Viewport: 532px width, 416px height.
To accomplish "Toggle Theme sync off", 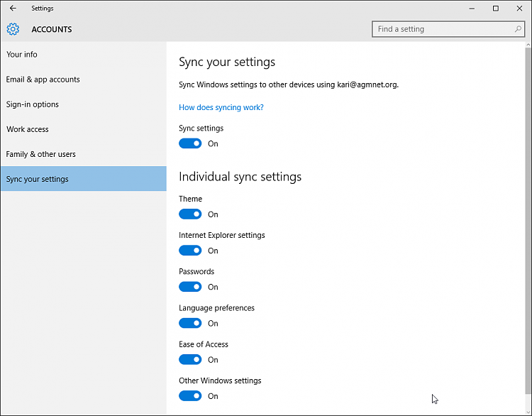I will point(190,214).
